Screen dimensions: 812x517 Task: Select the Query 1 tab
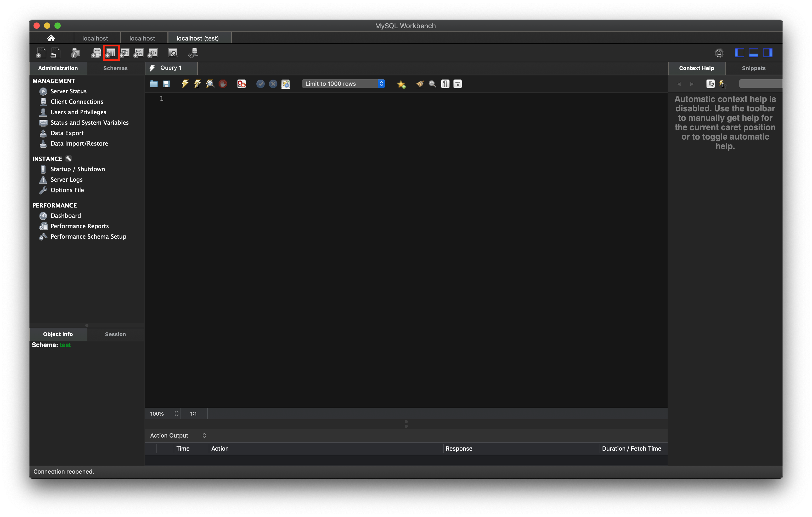pyautogui.click(x=171, y=68)
